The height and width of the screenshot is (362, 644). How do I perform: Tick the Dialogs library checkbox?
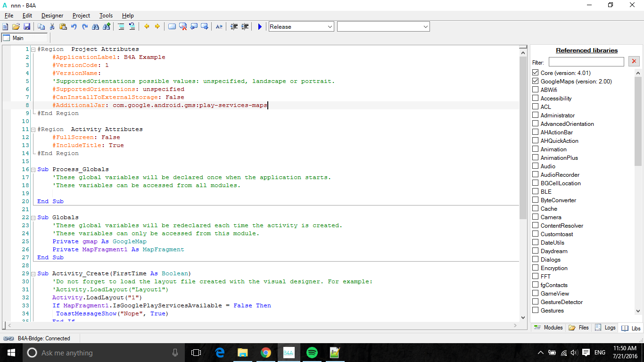click(535, 259)
